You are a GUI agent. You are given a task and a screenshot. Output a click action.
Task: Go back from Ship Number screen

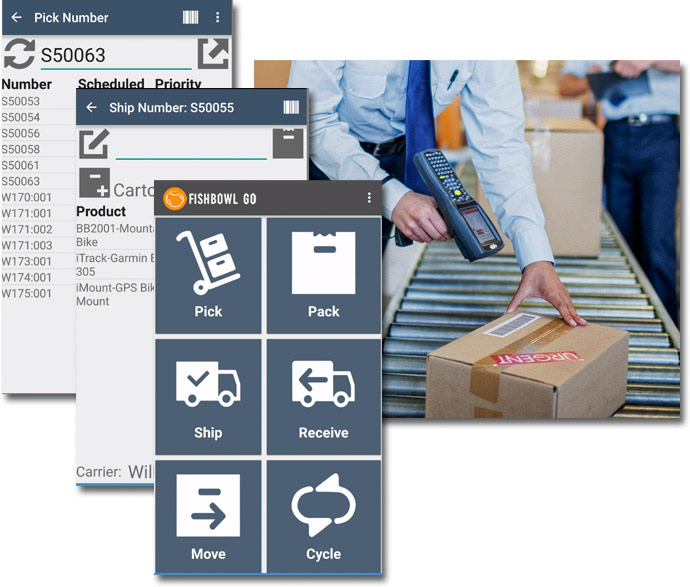point(92,107)
